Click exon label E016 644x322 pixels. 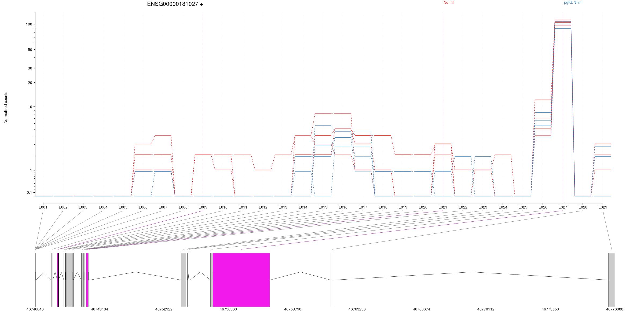coord(343,207)
